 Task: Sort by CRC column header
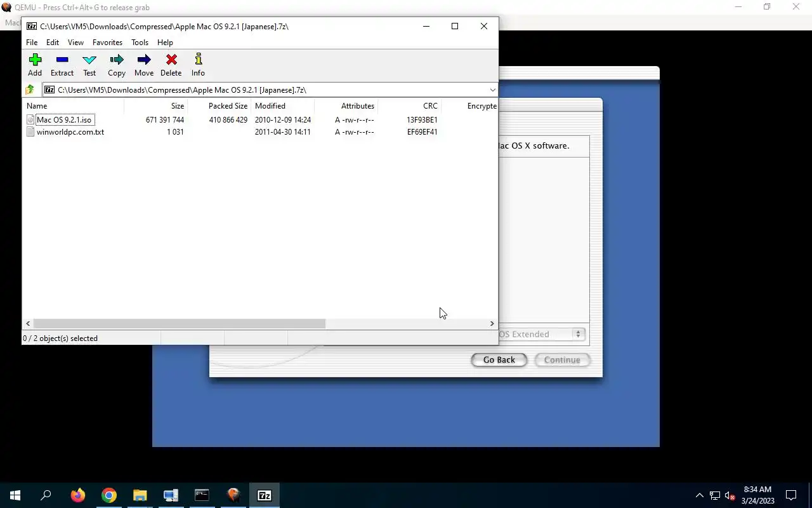[x=409, y=106]
